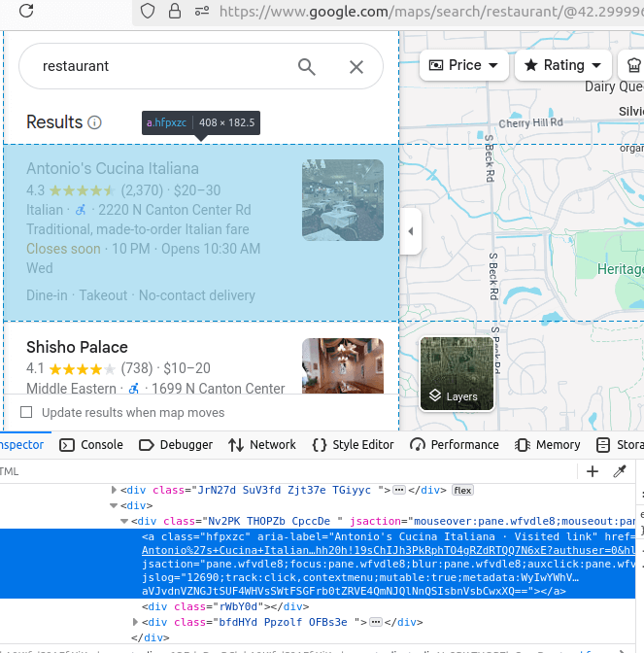
Task: Click the Results heading text
Action: pos(54,122)
